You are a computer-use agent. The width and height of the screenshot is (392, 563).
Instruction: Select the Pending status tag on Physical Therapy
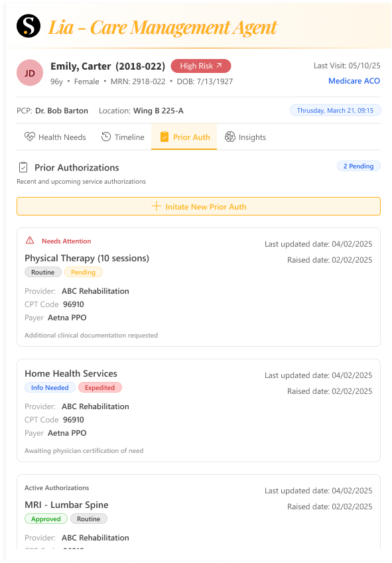click(x=84, y=272)
